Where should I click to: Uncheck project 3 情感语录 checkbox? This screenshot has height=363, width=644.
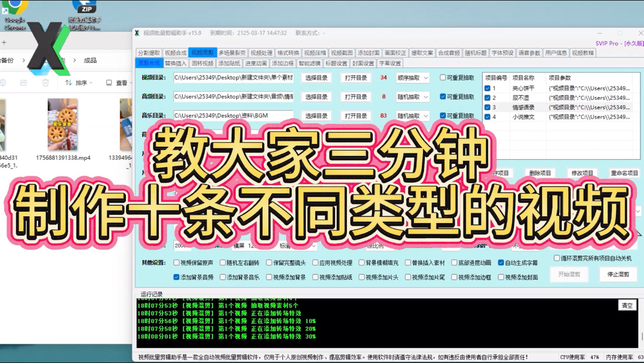(x=487, y=107)
